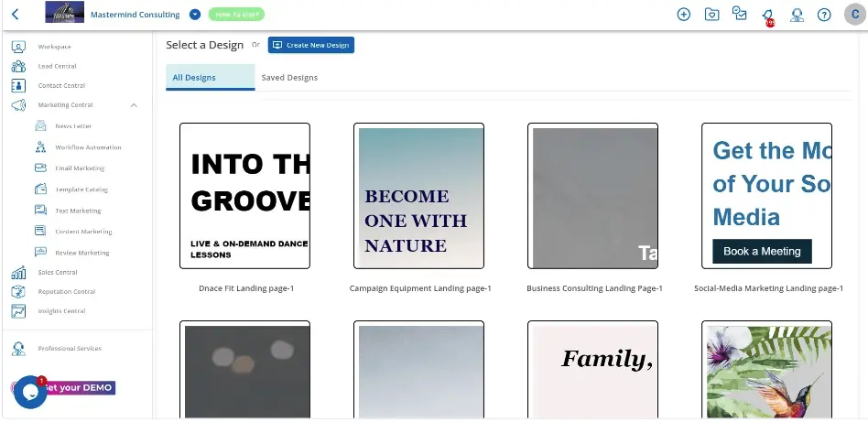Click the Content Marketing icon
868x422 pixels.
(40, 232)
